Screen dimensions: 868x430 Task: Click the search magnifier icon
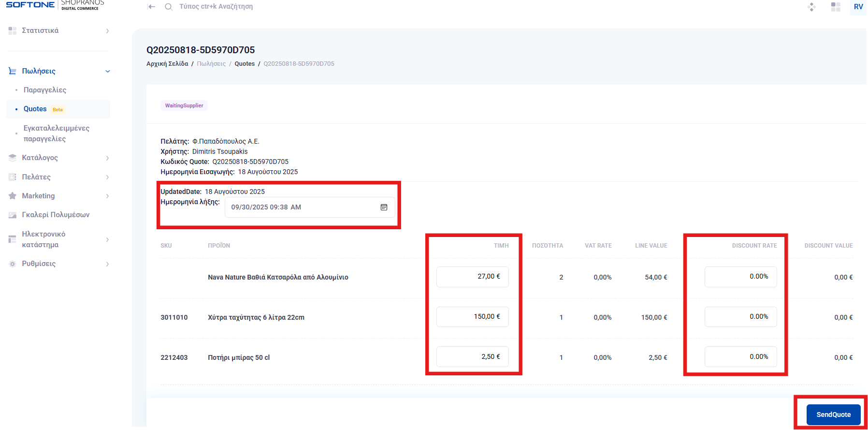click(x=168, y=7)
